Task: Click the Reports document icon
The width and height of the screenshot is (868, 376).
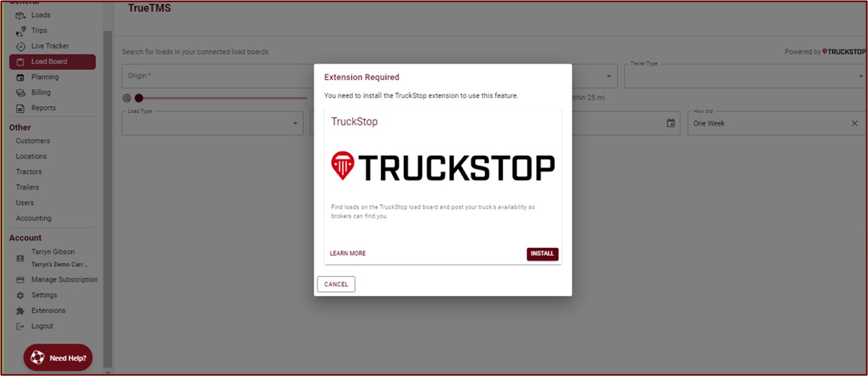Action: pyautogui.click(x=20, y=108)
